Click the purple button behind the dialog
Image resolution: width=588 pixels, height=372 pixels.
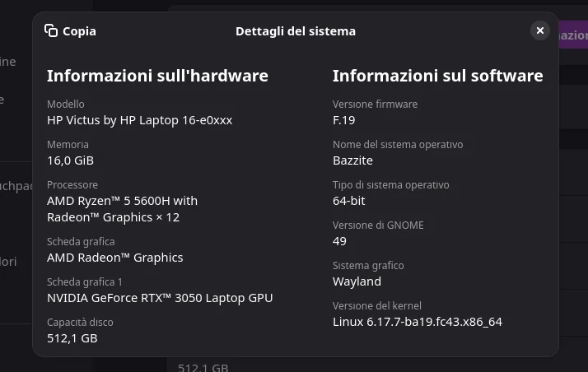click(x=573, y=36)
